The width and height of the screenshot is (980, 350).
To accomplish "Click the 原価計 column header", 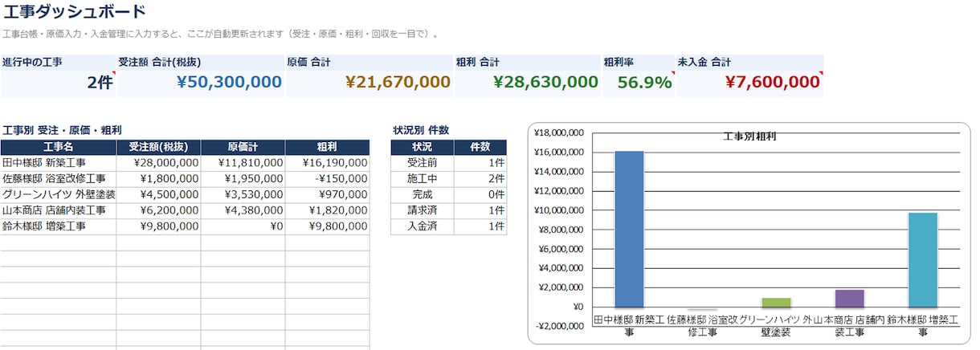I will [x=243, y=147].
